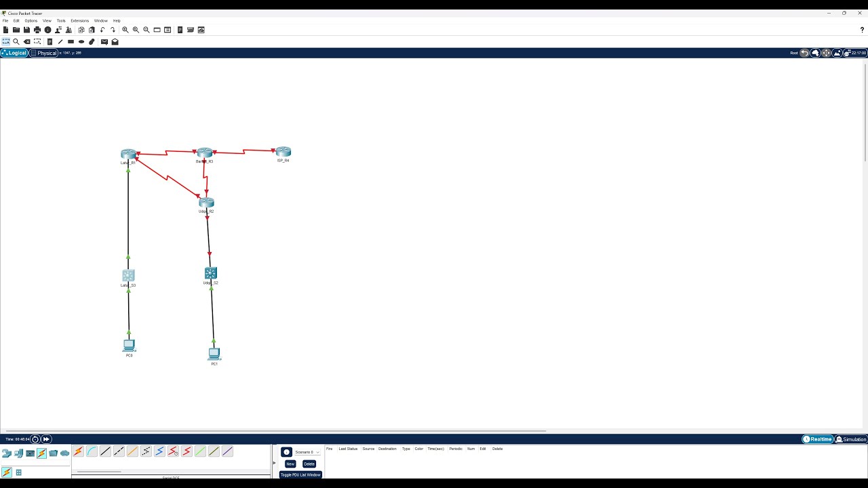Switch to Physical workspace tab
This screenshot has width=868, height=488.
point(44,53)
